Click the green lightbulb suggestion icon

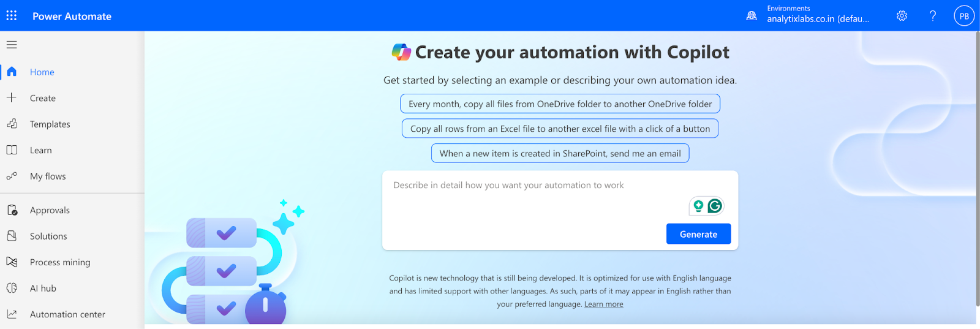(698, 206)
